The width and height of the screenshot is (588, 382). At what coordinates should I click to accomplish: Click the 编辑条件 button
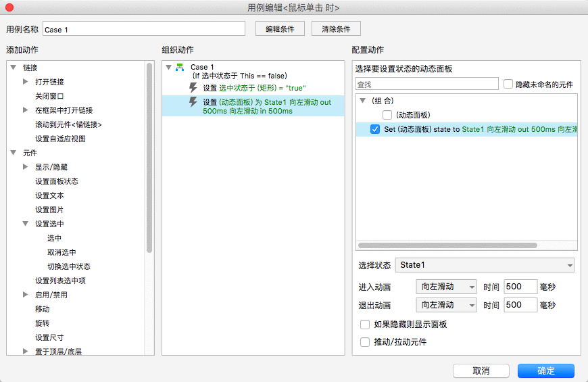[280, 29]
